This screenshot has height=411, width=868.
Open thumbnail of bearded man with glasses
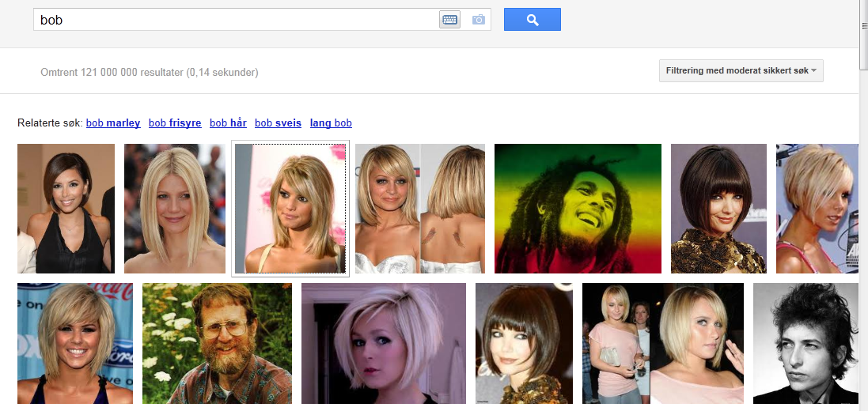217,344
